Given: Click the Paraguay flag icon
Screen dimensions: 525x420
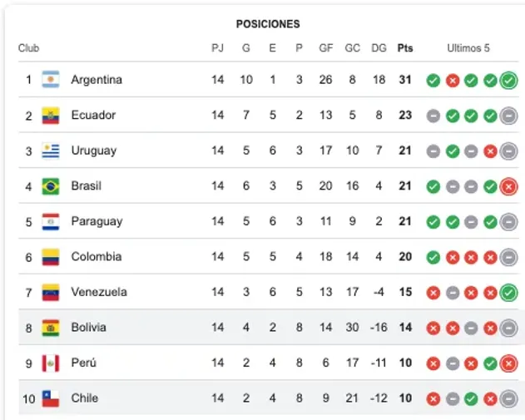Looking at the screenshot, I should point(51,221).
